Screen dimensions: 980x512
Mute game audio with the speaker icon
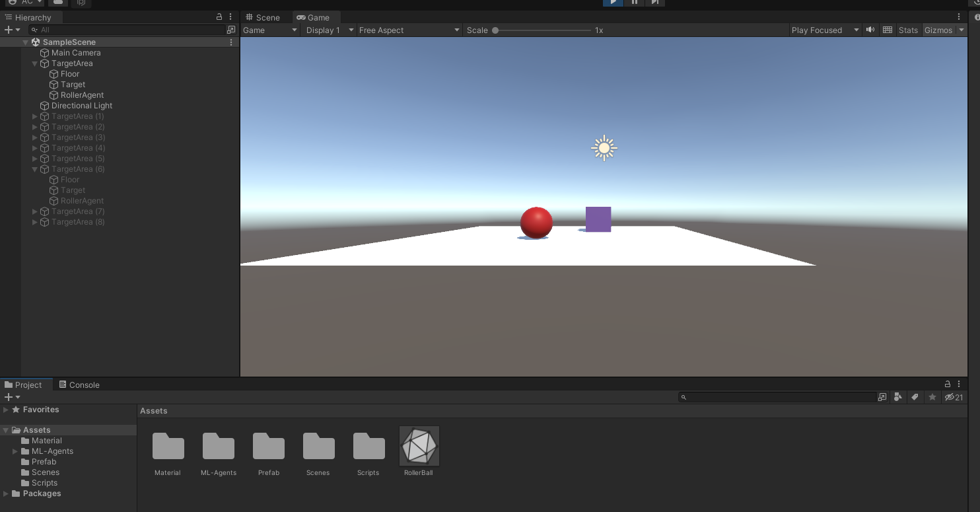click(x=870, y=30)
